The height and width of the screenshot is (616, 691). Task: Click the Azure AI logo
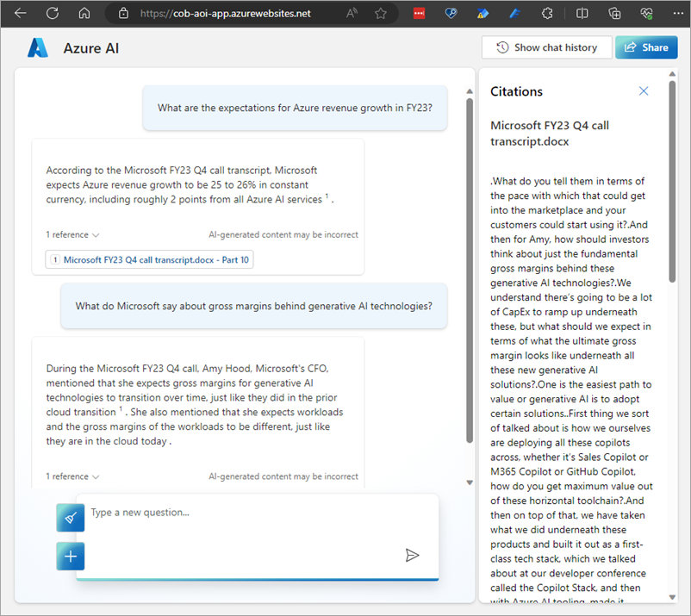click(x=38, y=47)
